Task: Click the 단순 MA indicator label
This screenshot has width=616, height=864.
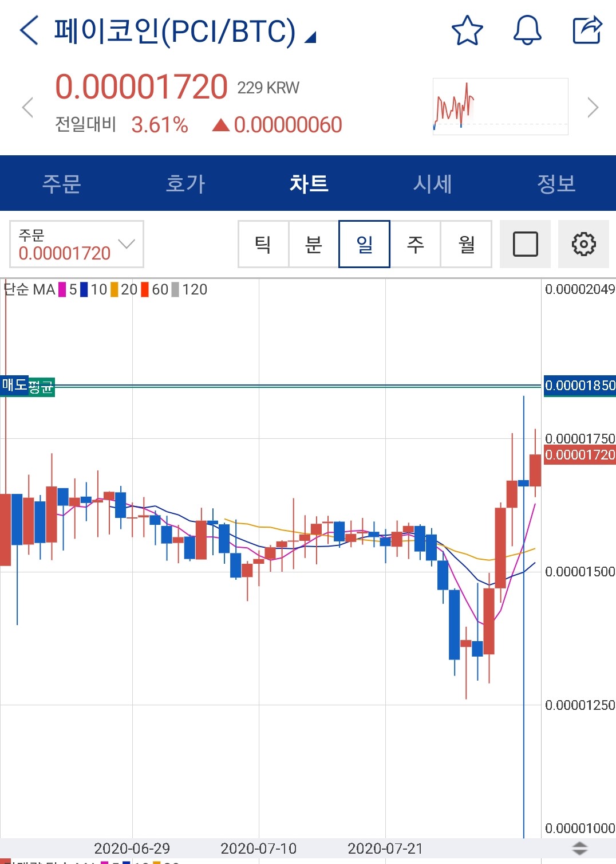Action: 29,290
